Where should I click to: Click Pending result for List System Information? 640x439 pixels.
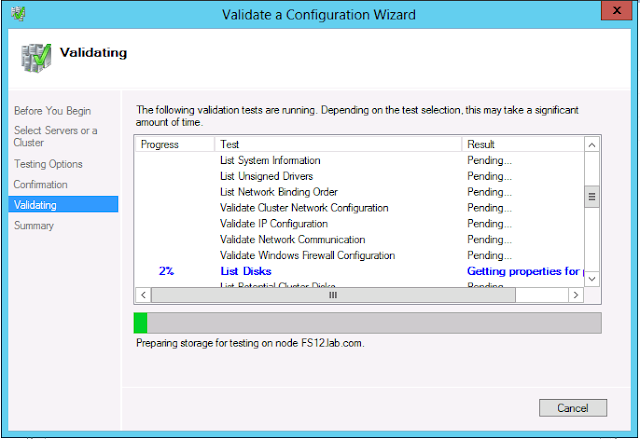click(x=489, y=161)
